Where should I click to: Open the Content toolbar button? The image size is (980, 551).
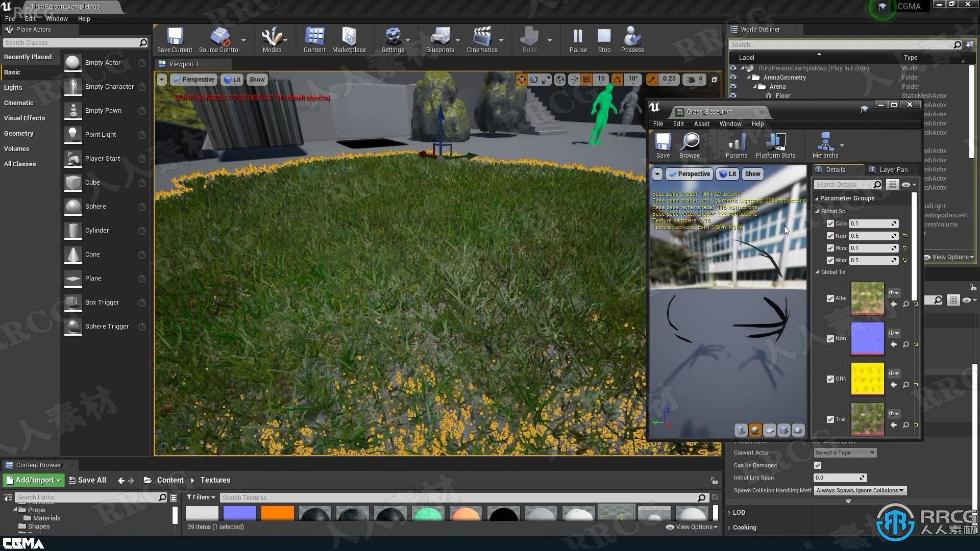coord(314,40)
